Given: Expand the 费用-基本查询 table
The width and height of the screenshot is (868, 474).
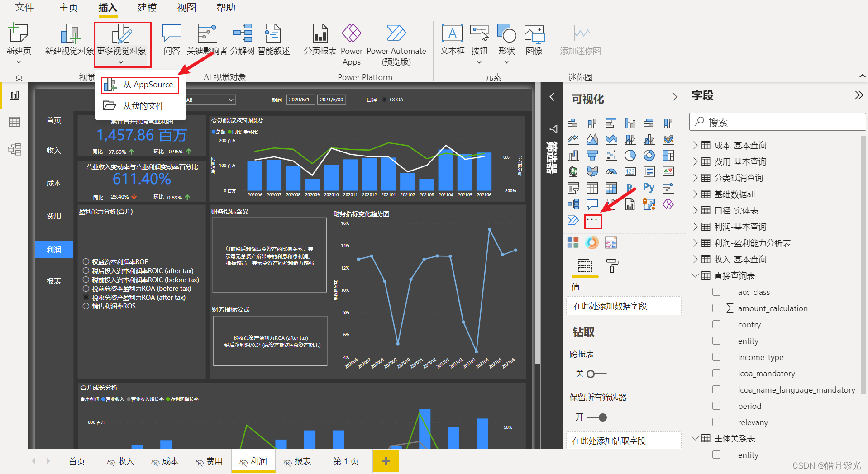Looking at the screenshot, I should coord(696,161).
